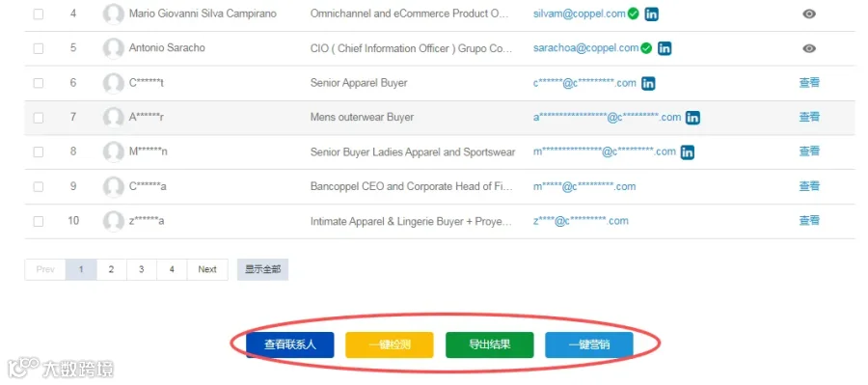Click 查看 link in Mens outerwear Buyer row

[x=809, y=118]
